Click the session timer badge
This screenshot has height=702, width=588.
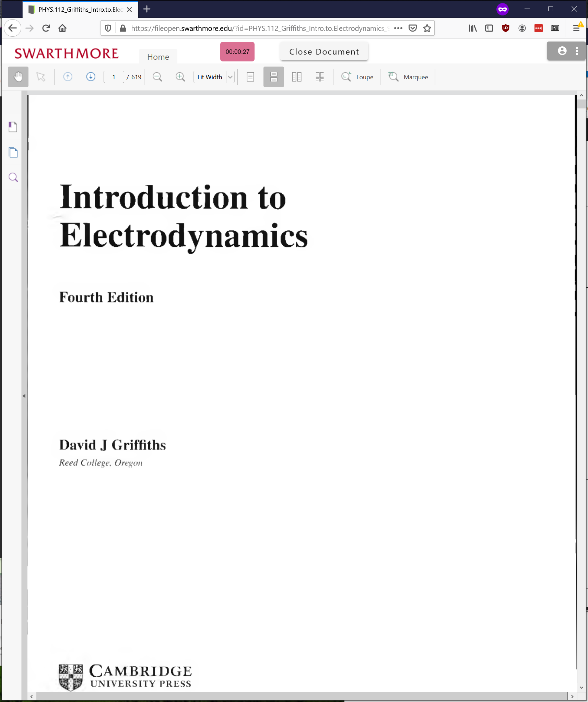pos(237,51)
